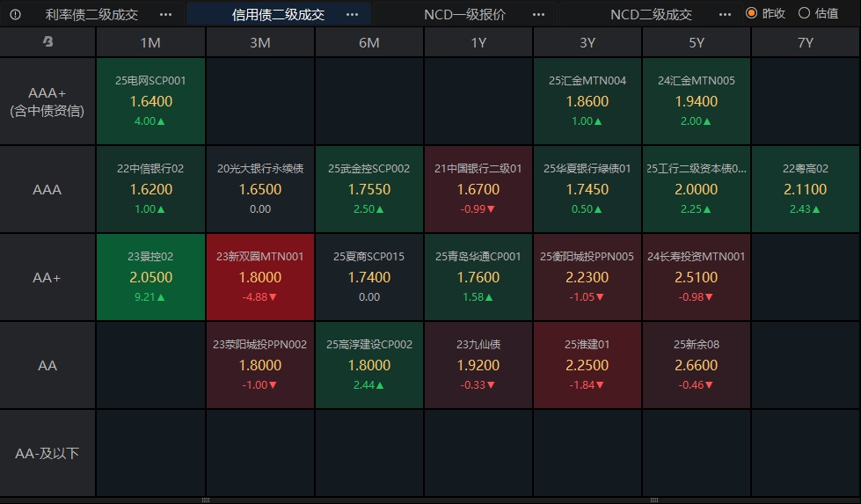Viewport: 861px width, 504px height.
Task: Select the 25武金控SCP002 cell
Action: [x=369, y=189]
